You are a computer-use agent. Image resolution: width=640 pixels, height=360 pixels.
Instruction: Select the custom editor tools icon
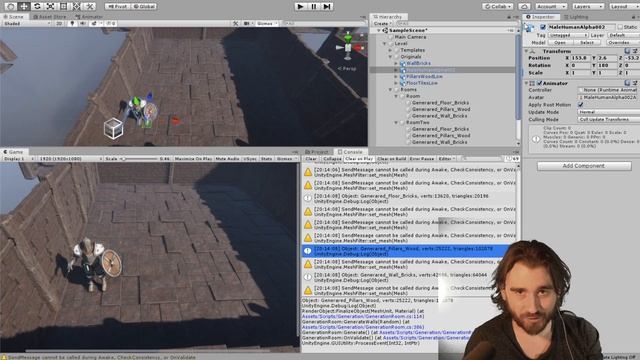(x=90, y=6)
